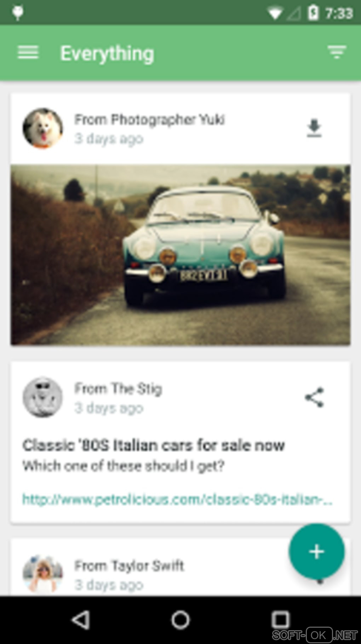
Task: Select the From Photographer Yuki sender name
Action: tap(149, 120)
